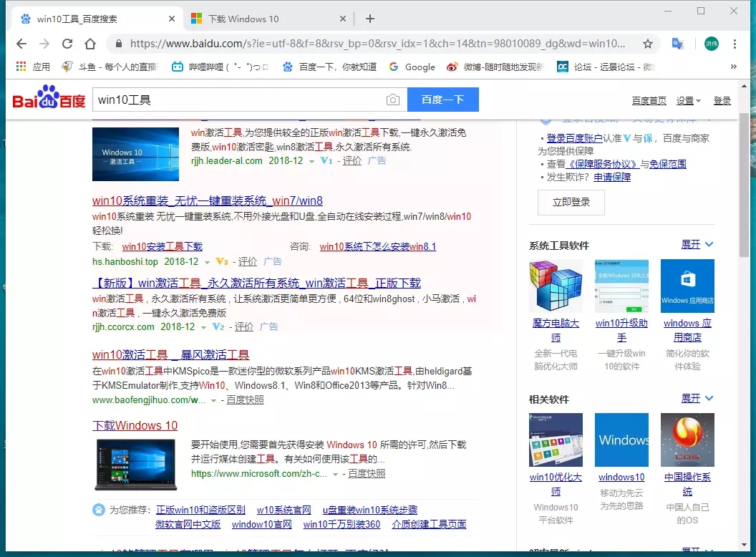Expand the 相关软件 section with 展开
756x557 pixels.
coord(697,398)
